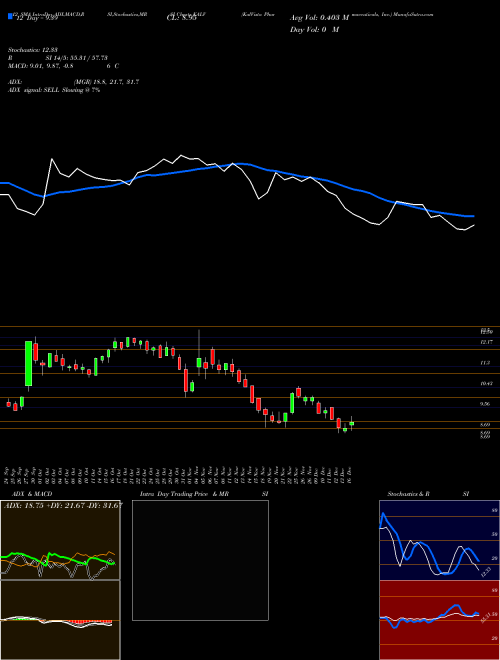Click the 12.17 price axis label

tap(486, 342)
